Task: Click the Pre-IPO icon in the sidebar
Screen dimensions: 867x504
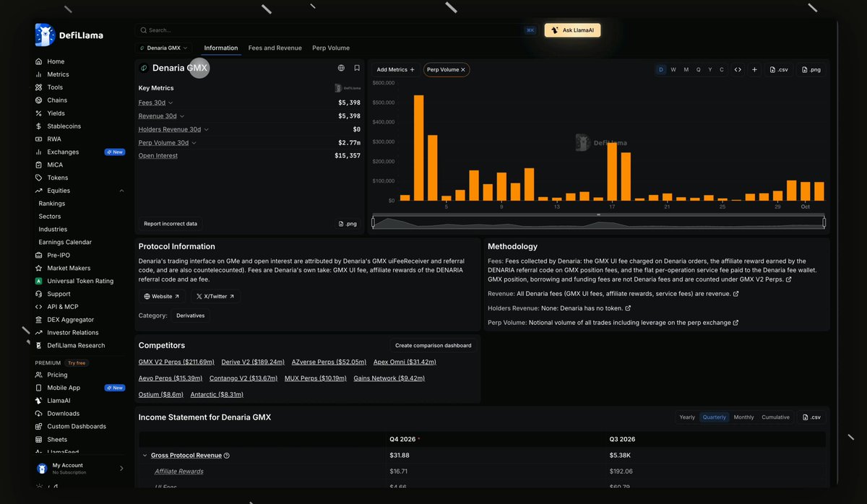Action: pos(39,255)
